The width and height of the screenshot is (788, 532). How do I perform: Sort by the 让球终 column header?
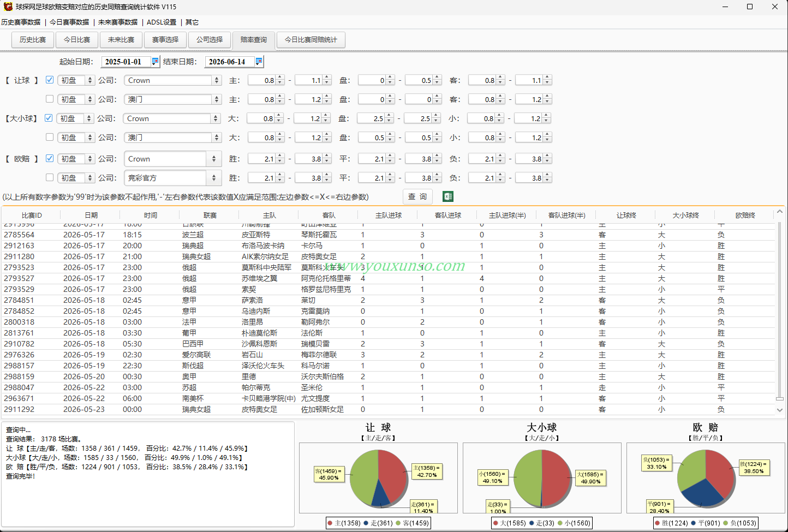626,216
